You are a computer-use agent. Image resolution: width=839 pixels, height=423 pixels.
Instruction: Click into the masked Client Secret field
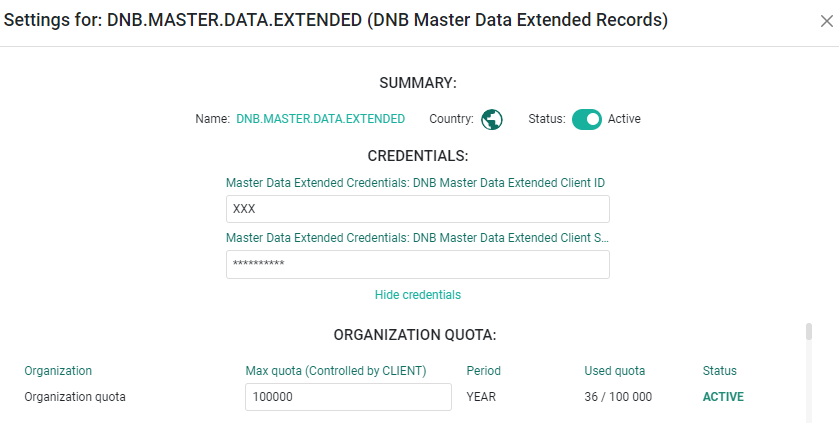(417, 264)
